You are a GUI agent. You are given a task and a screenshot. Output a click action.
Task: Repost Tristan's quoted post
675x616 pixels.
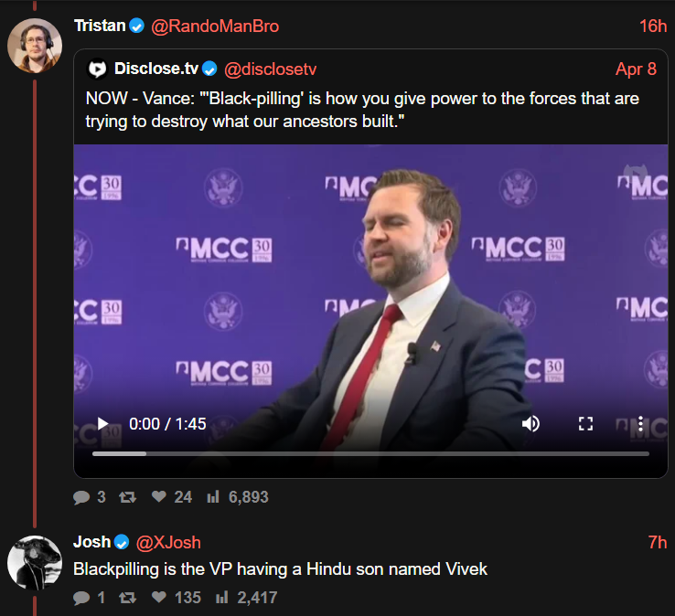coord(128,497)
